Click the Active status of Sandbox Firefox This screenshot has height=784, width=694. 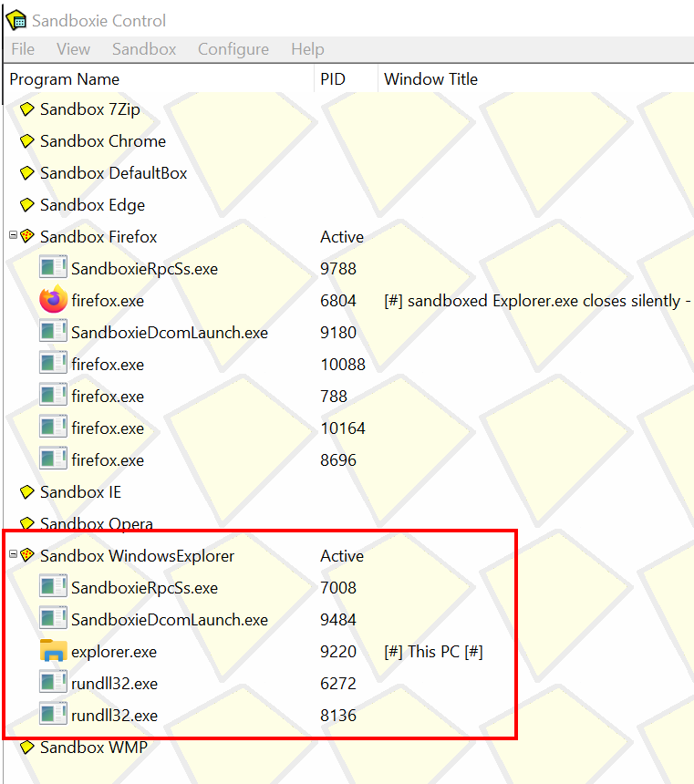(342, 236)
